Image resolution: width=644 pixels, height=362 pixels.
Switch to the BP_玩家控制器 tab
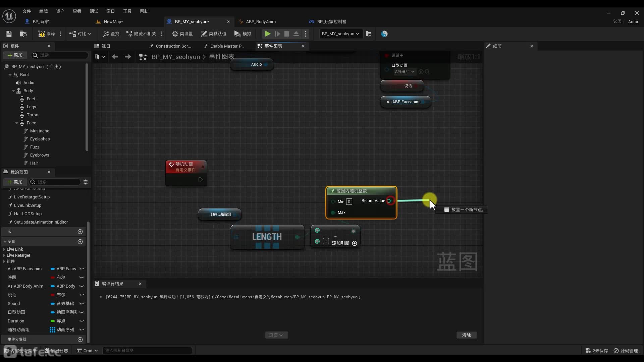coord(332,22)
